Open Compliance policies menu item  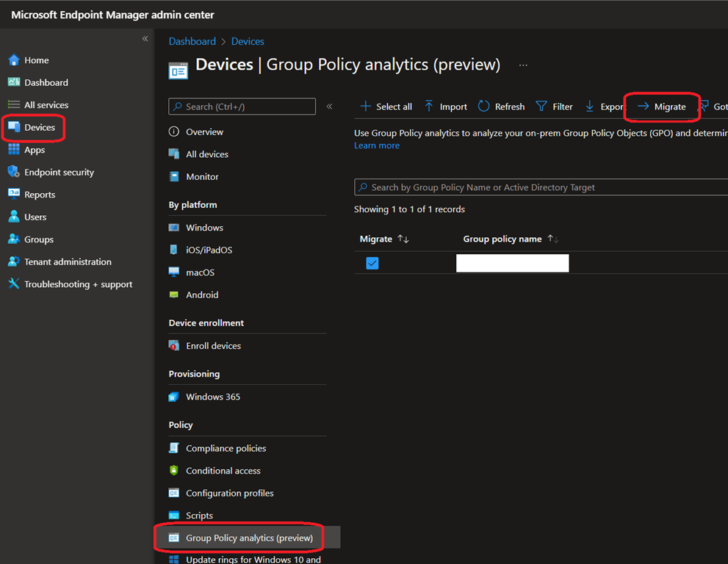pos(226,448)
